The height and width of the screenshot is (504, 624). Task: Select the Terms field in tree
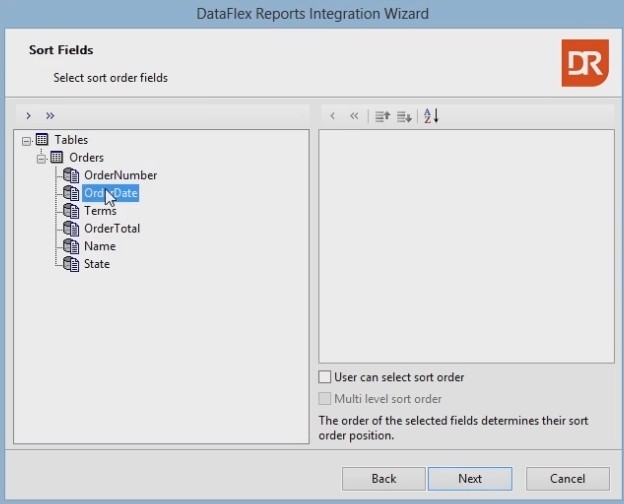pos(100,211)
